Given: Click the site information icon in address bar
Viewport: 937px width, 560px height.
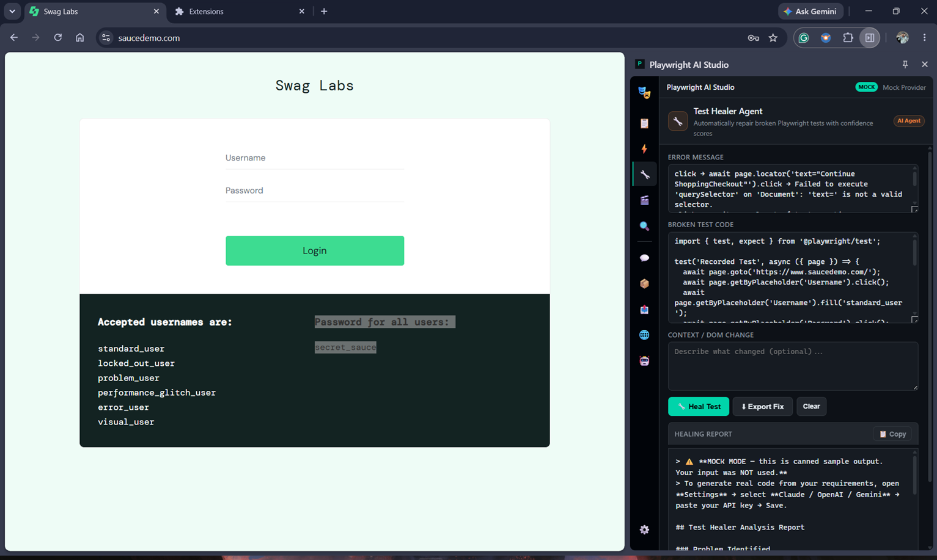Looking at the screenshot, I should tap(106, 38).
